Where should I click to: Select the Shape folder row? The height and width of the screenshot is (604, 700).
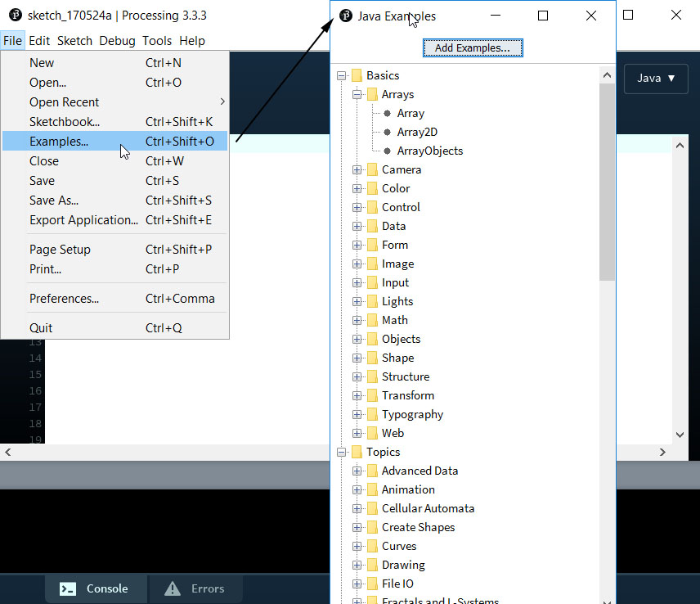(397, 358)
